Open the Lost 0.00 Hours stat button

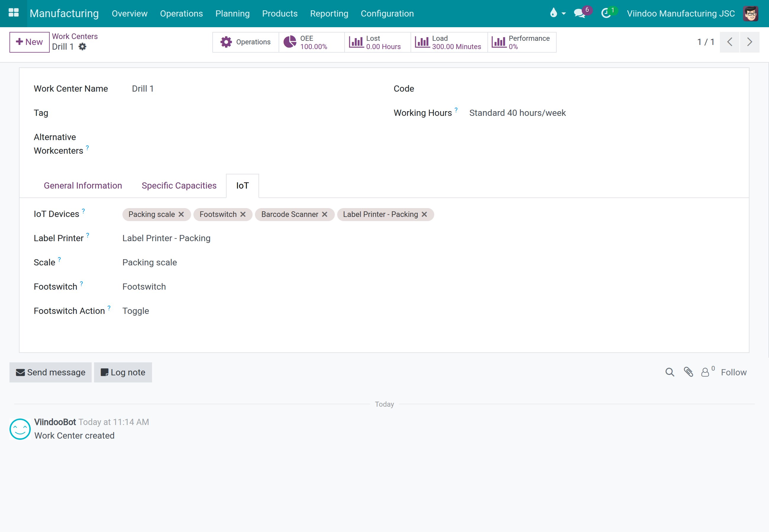(377, 42)
